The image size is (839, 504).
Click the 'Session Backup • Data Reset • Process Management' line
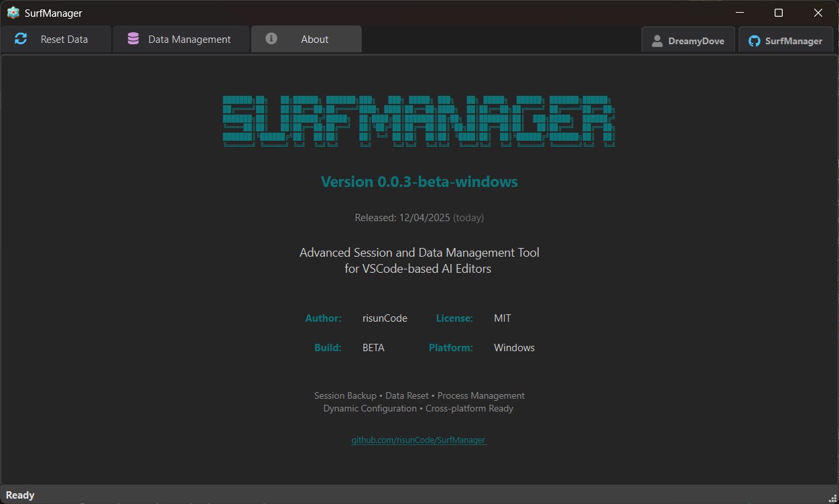click(x=419, y=396)
